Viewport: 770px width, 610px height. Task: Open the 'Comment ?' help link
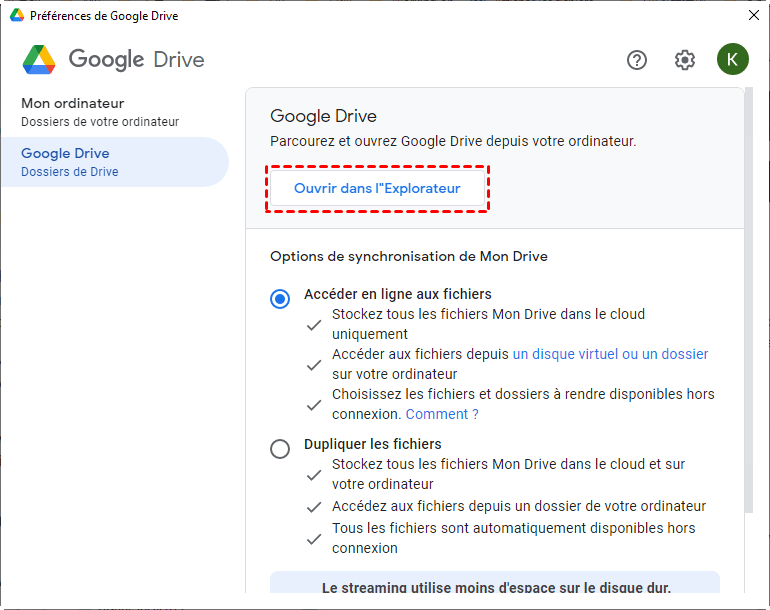tap(442, 414)
